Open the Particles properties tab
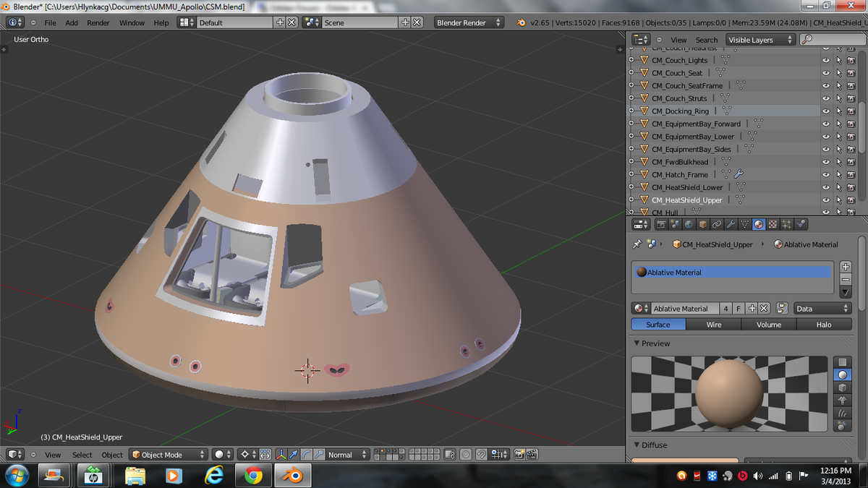Viewport: 868px width, 488px height. point(787,225)
